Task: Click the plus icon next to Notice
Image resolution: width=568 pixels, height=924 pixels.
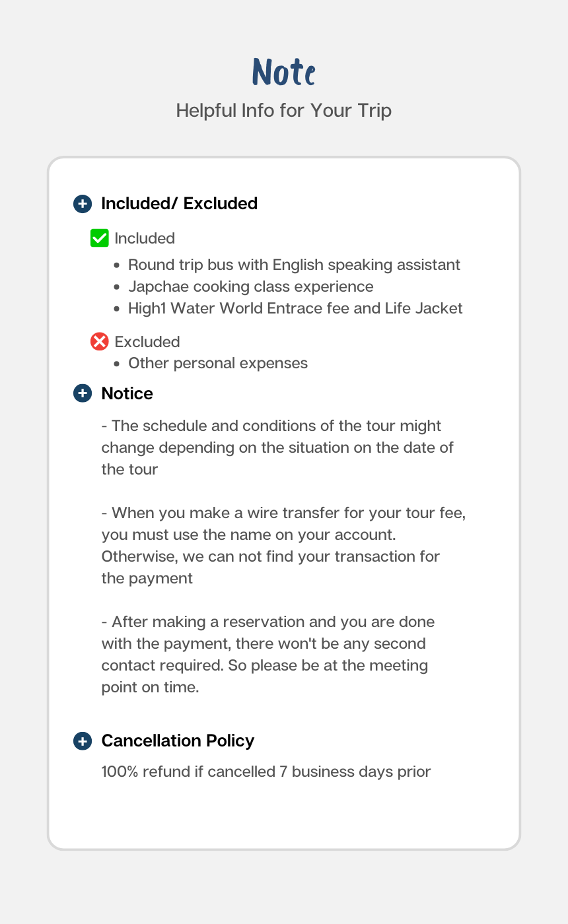Action: click(x=82, y=393)
